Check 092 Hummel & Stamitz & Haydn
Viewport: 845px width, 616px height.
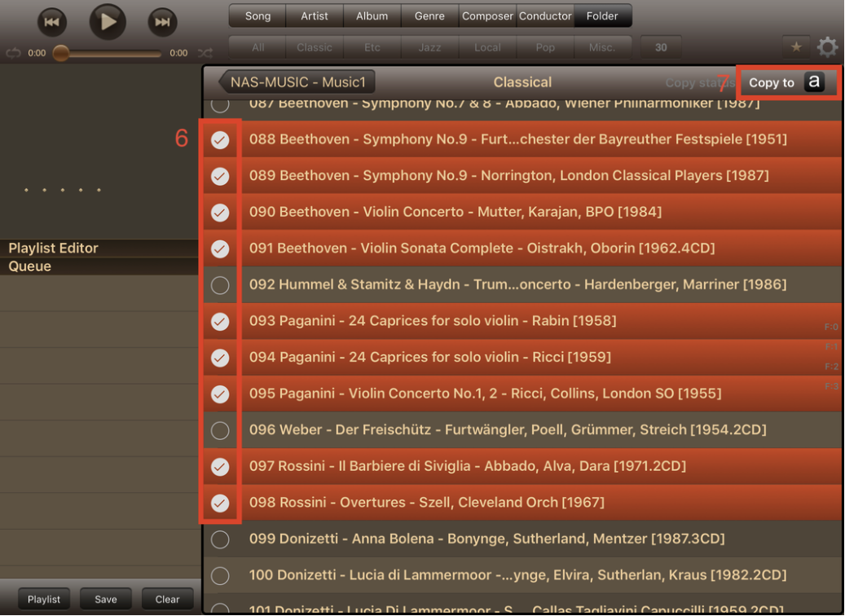point(220,285)
